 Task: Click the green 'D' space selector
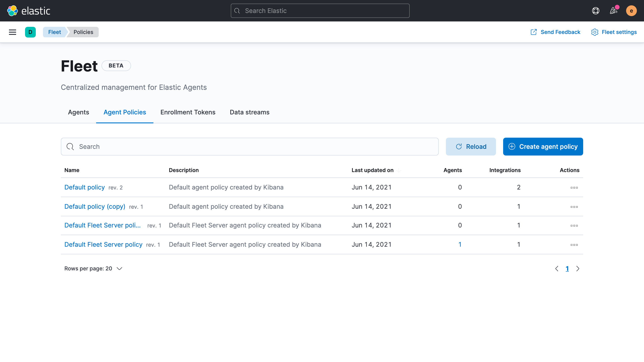(x=30, y=32)
